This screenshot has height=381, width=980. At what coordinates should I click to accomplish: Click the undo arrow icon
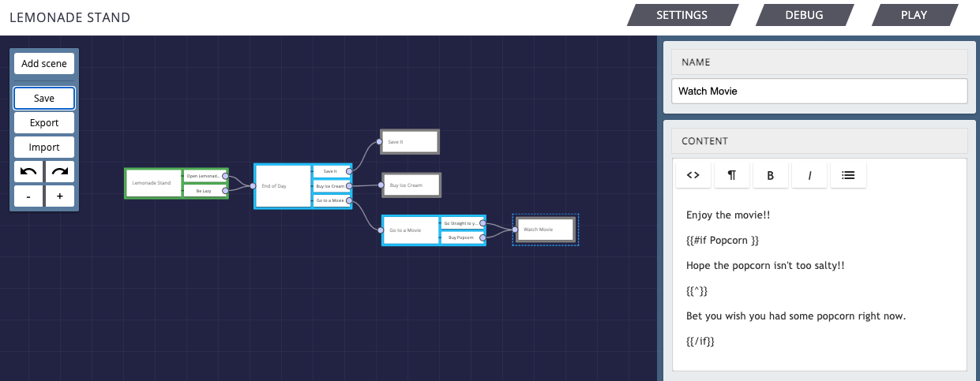[28, 171]
